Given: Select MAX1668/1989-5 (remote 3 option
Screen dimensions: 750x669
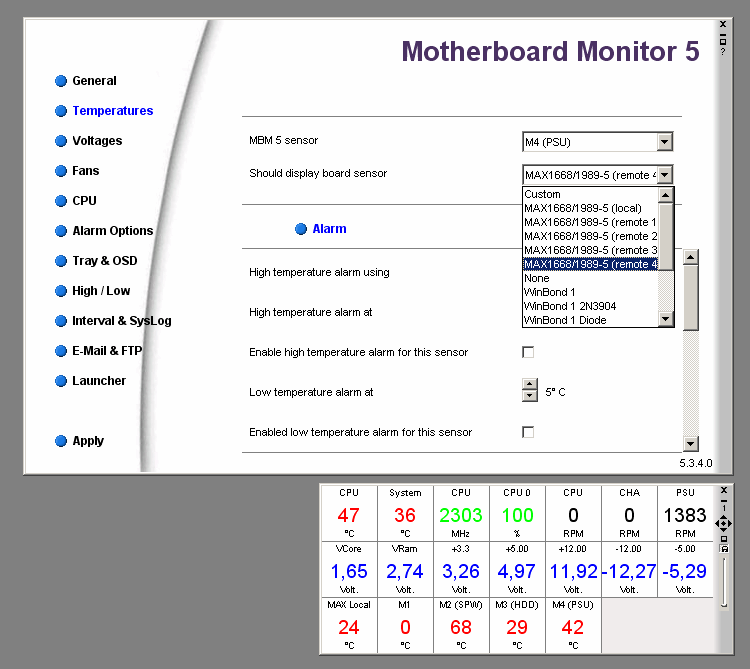Looking at the screenshot, I should (590, 250).
